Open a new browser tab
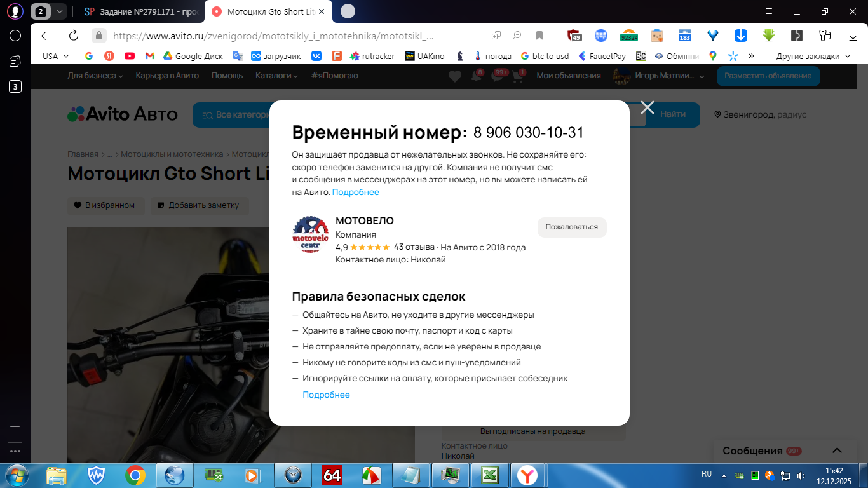 click(348, 11)
